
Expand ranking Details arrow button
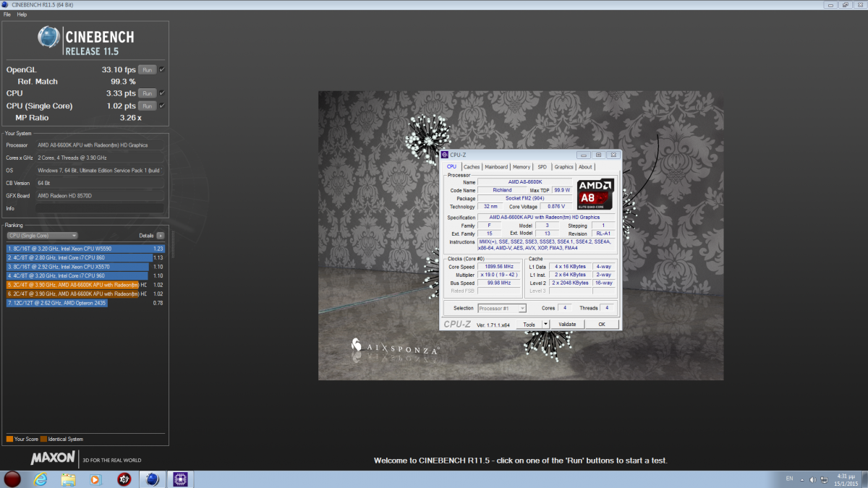click(160, 236)
